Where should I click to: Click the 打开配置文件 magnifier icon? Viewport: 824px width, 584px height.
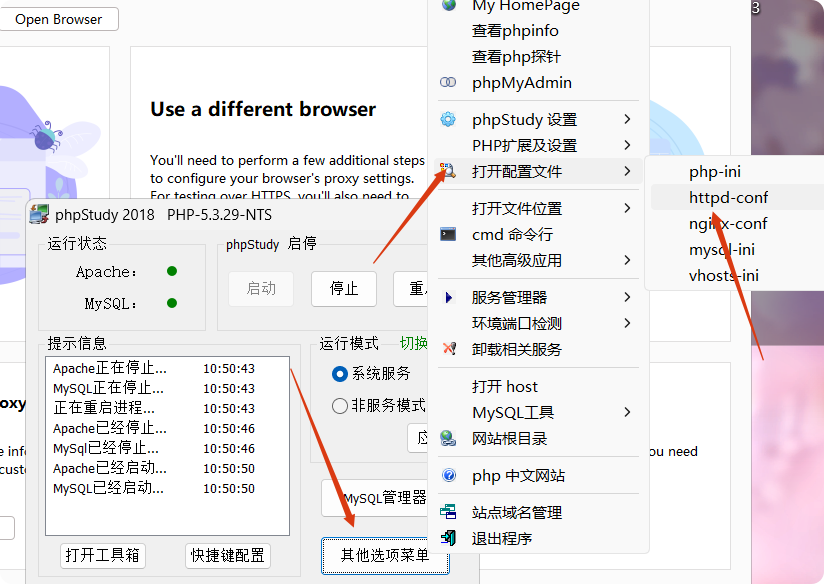point(448,171)
